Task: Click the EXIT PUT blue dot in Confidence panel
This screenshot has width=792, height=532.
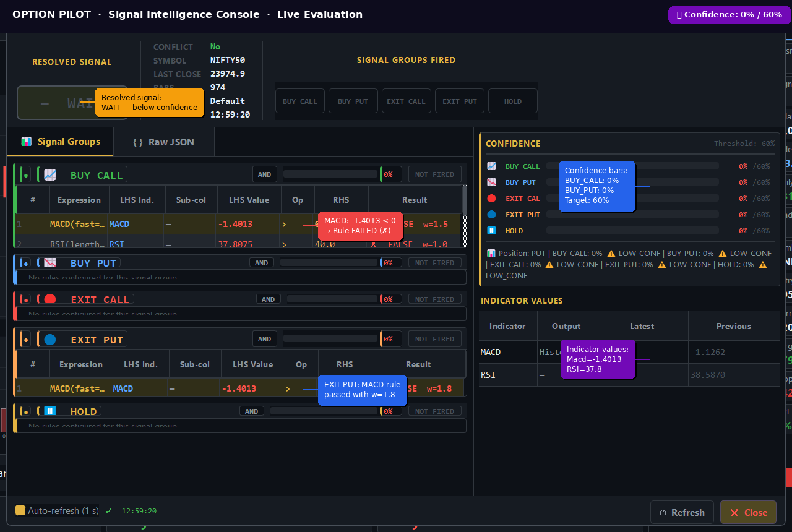Action: pyautogui.click(x=491, y=215)
